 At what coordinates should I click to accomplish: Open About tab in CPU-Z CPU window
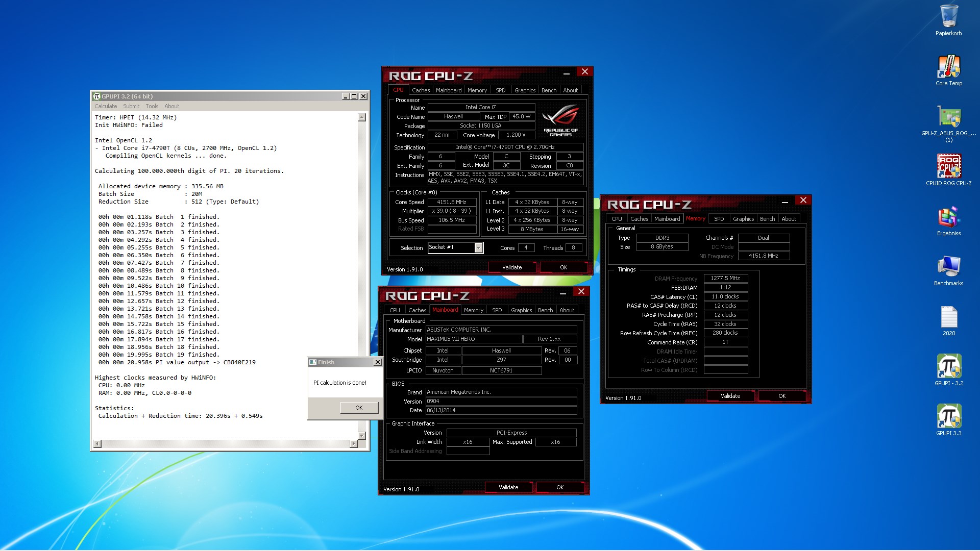(571, 90)
